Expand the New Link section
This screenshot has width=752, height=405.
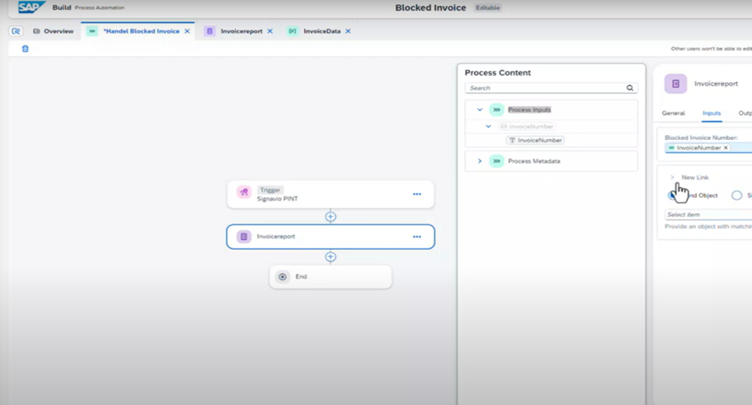673,177
